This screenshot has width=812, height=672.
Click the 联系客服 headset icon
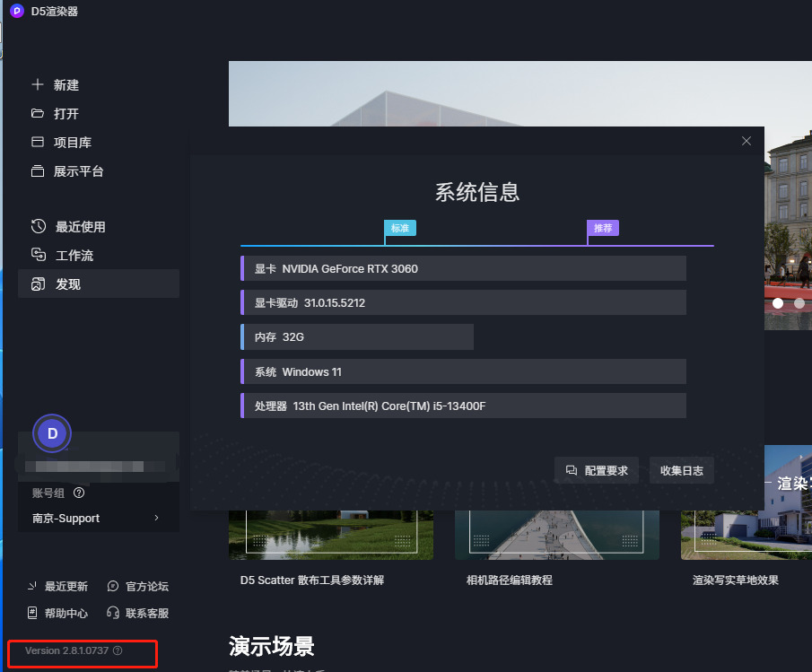point(112,613)
